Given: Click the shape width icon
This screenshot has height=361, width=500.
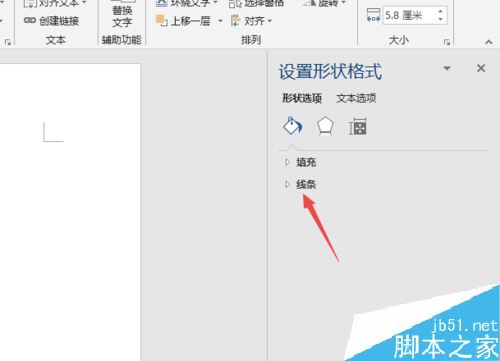Looking at the screenshot, I should (x=373, y=15).
